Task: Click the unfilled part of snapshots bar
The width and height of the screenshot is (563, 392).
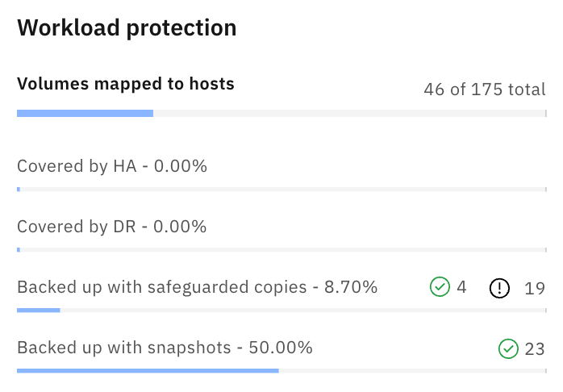Action: [x=412, y=370]
